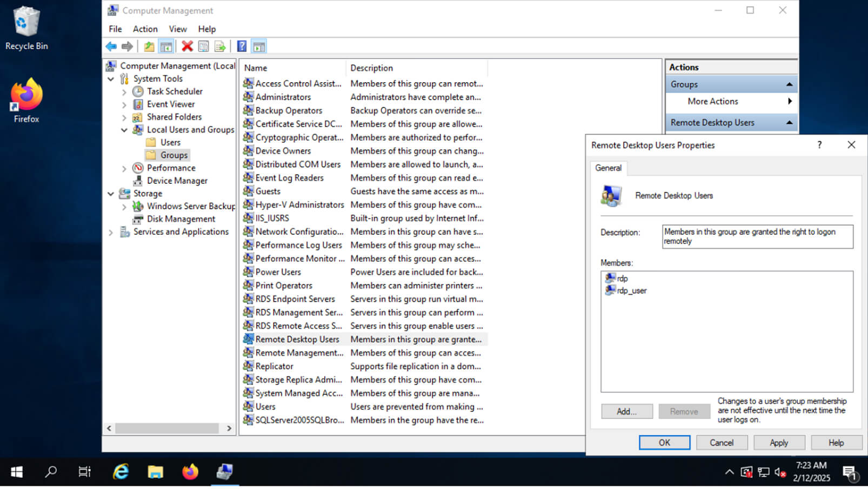This screenshot has height=490, width=868.
Task: Open the Users folder in tree
Action: (x=170, y=142)
